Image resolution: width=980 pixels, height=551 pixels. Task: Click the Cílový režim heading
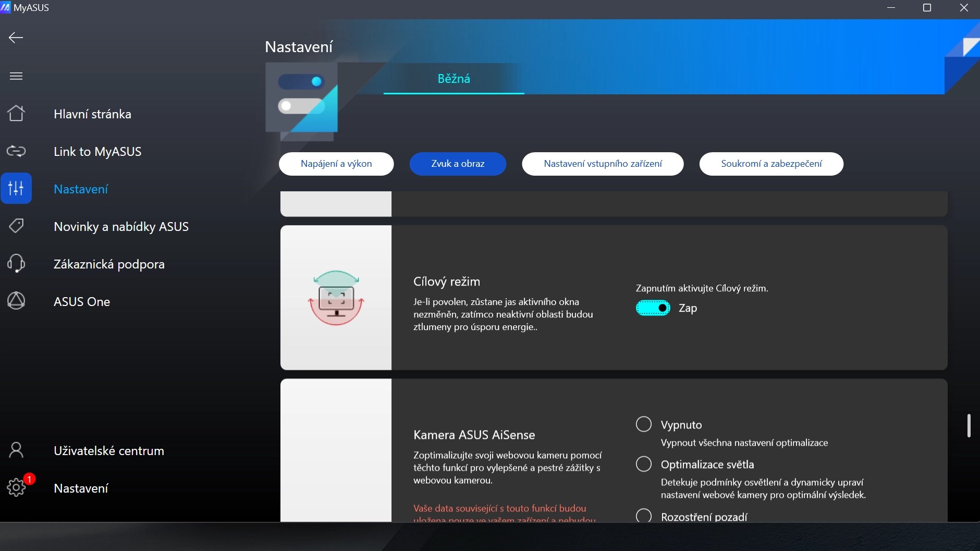point(447,281)
